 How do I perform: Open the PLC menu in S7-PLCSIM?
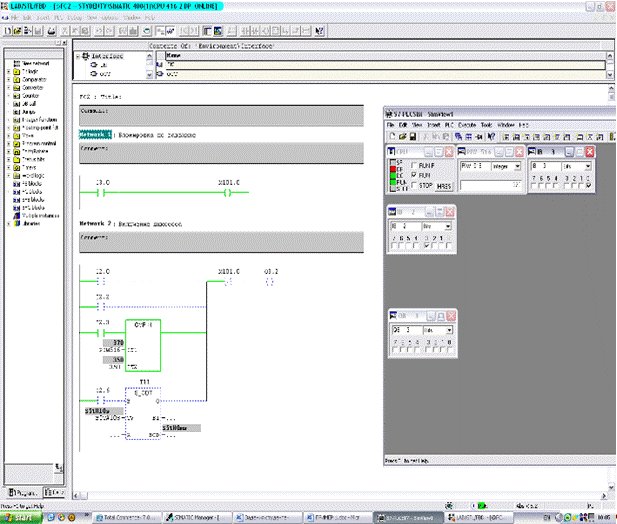tap(449, 124)
